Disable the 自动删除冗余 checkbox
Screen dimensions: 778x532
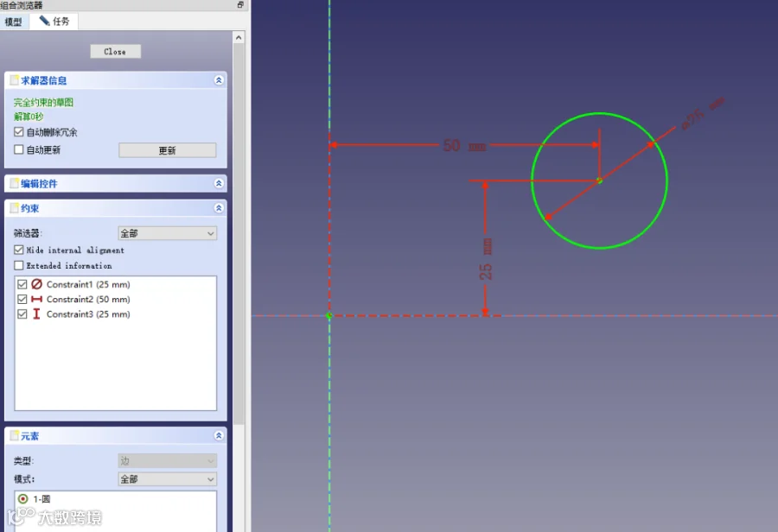click(19, 132)
